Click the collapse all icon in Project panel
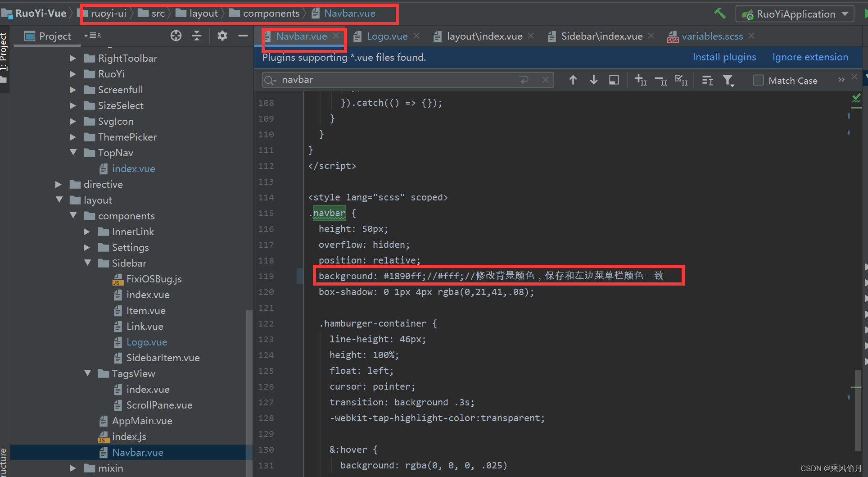 (197, 36)
